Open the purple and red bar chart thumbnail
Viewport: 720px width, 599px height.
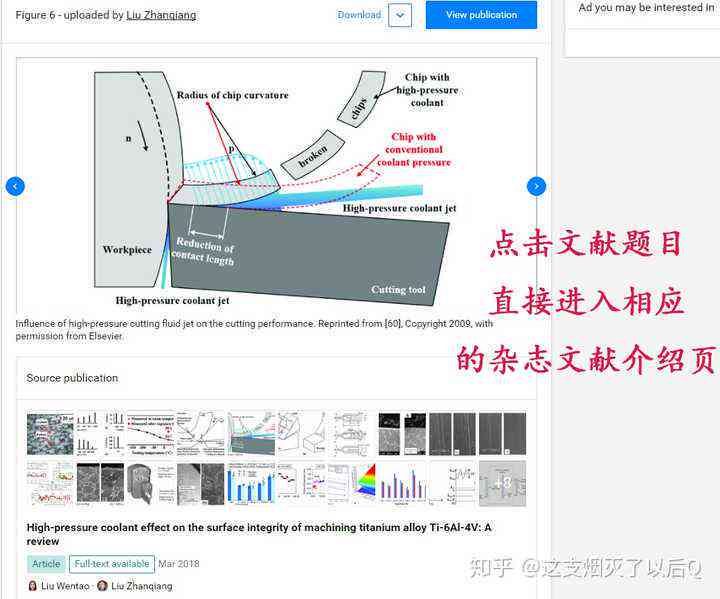click(403, 483)
